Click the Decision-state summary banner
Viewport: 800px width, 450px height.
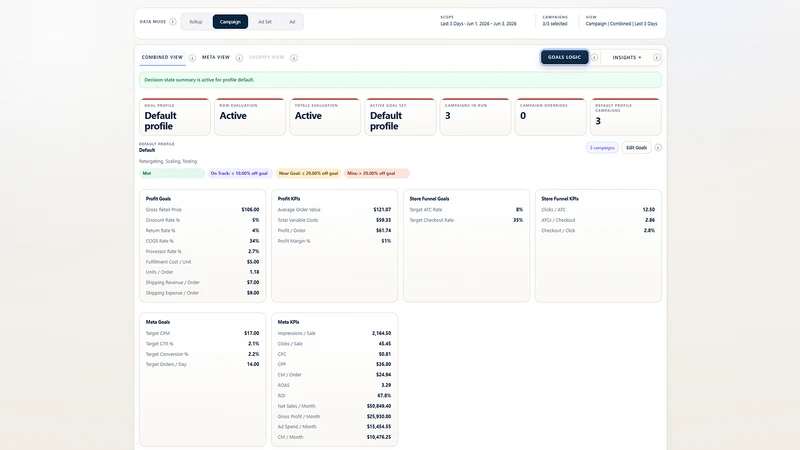point(400,80)
